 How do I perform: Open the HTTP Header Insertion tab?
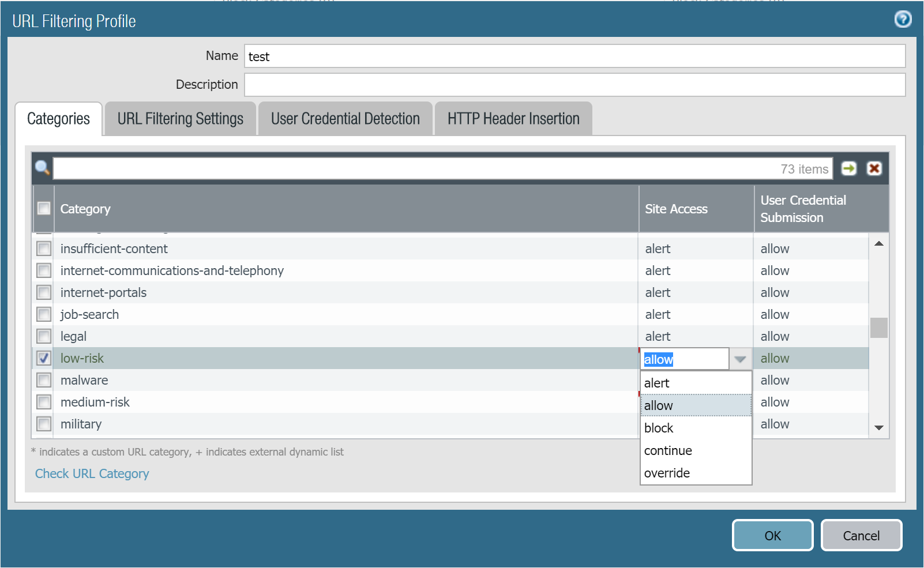tap(513, 119)
